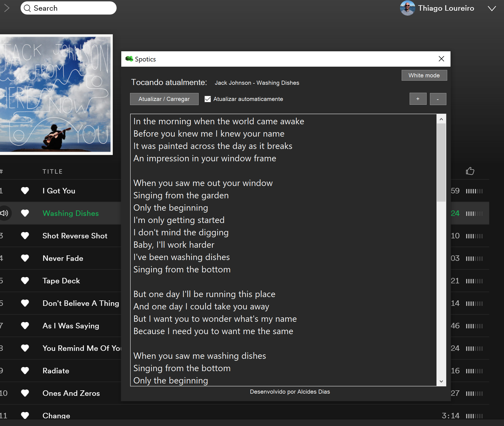Select the track Ones And Zeros
Image resolution: width=504 pixels, height=426 pixels.
click(x=71, y=393)
